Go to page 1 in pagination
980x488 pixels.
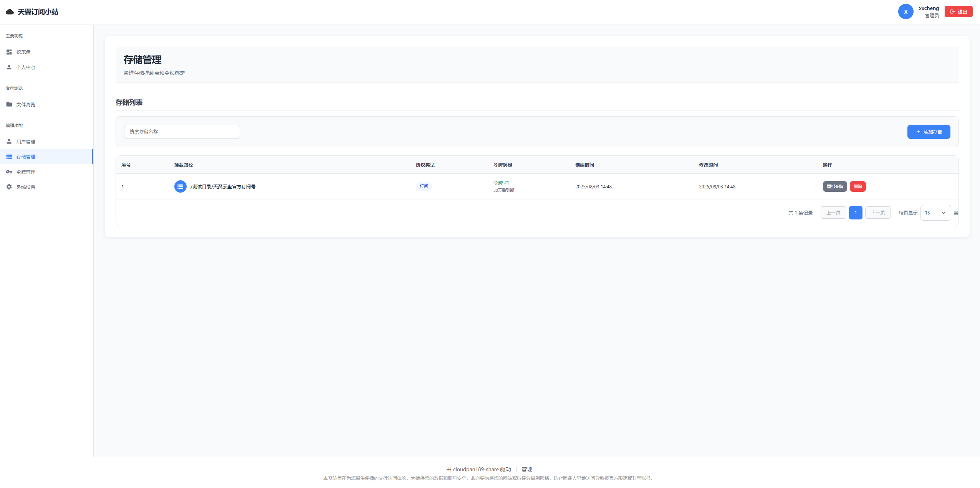pyautogui.click(x=855, y=213)
